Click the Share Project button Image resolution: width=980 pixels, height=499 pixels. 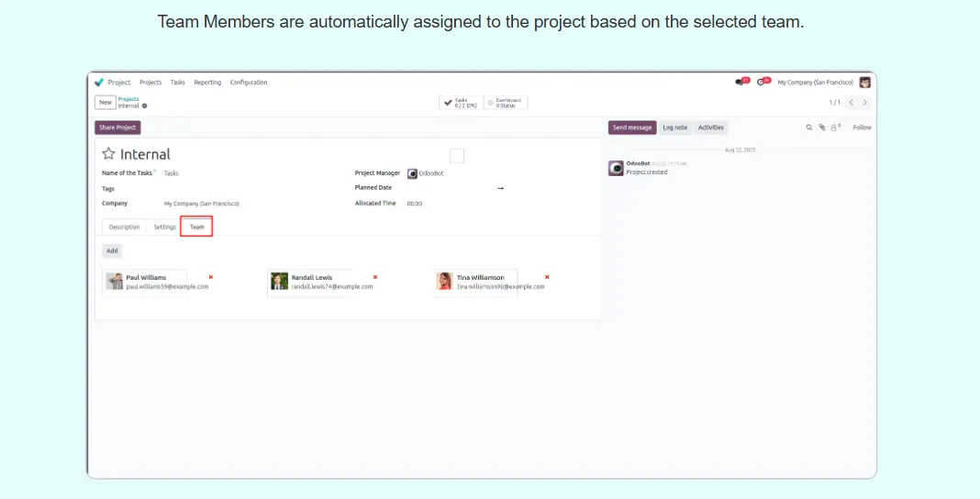117,128
